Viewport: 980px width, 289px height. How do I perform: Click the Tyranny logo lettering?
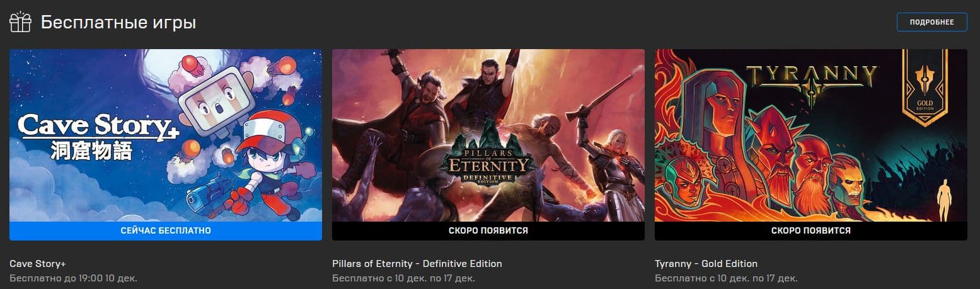[812, 77]
